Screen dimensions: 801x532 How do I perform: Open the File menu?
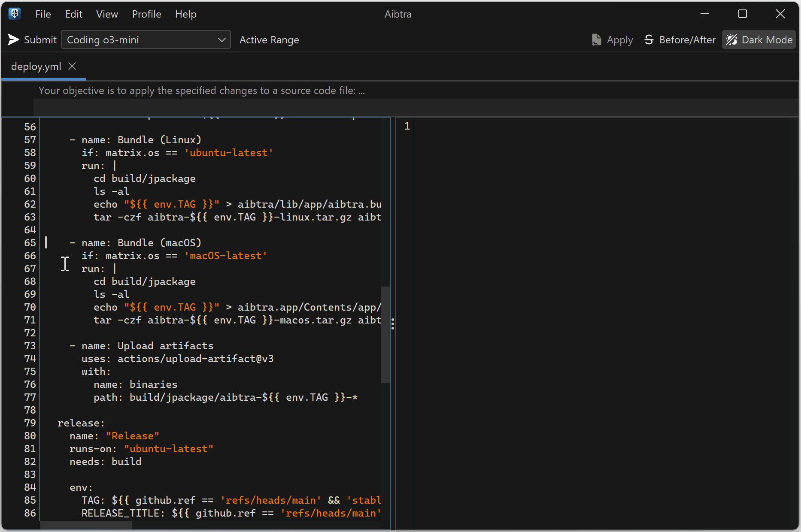pyautogui.click(x=43, y=14)
